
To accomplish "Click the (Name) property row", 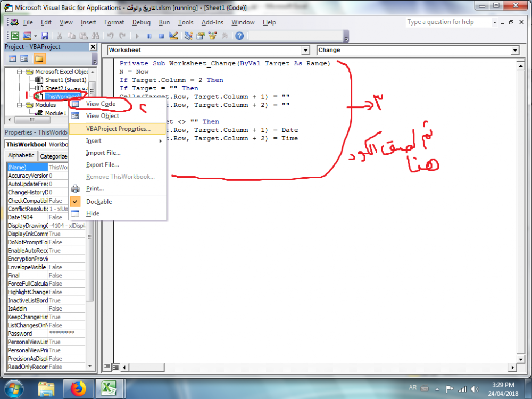I will [x=37, y=167].
